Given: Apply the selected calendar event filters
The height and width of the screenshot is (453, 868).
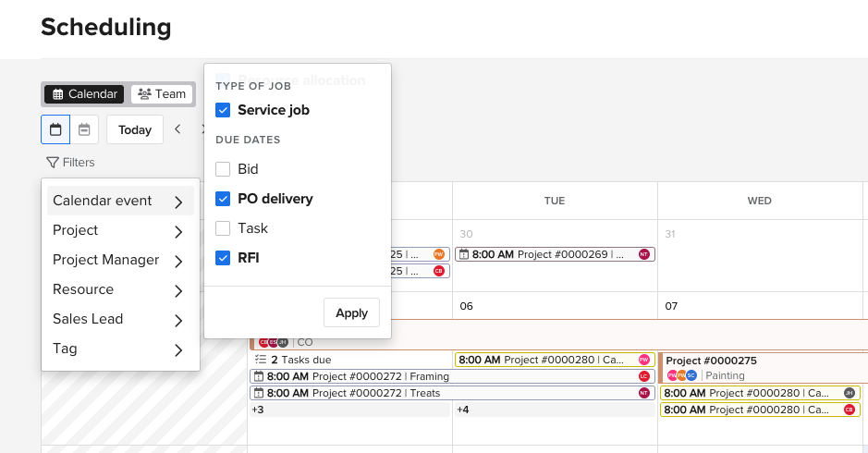Looking at the screenshot, I should (351, 312).
